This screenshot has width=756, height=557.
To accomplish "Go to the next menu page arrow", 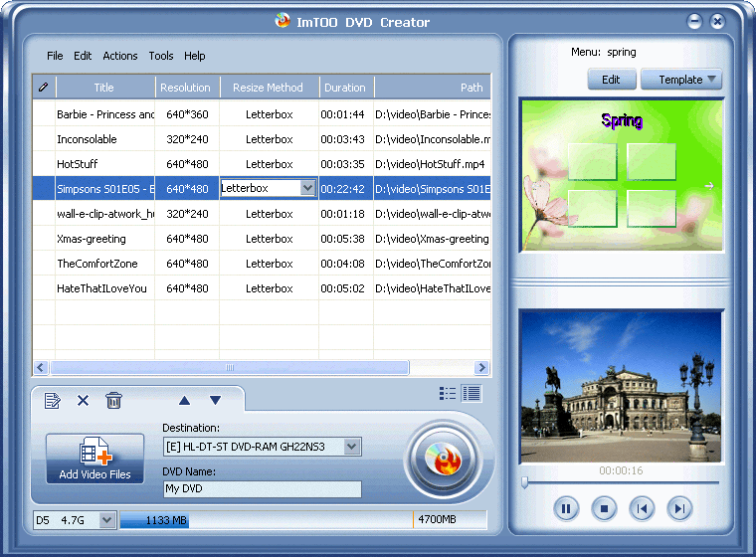I will 708,186.
